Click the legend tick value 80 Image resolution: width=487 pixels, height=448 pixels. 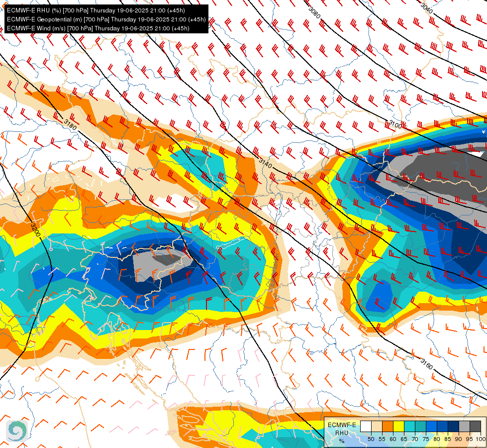click(437, 439)
